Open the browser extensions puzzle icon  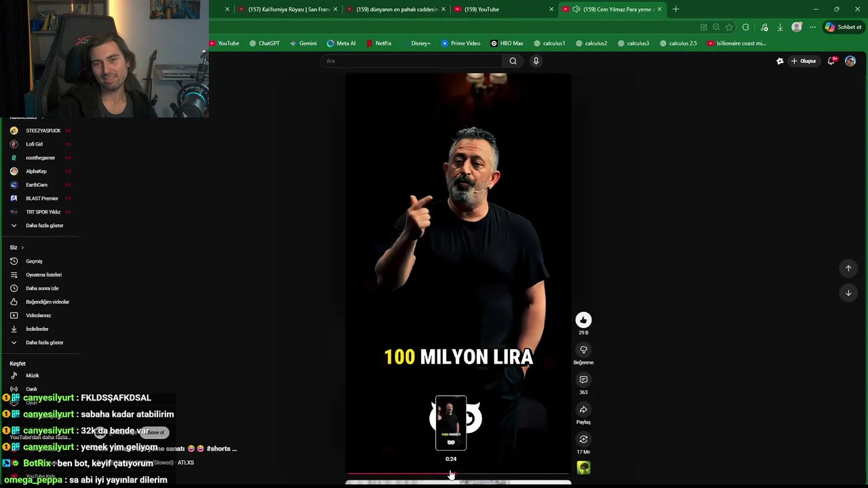(746, 27)
